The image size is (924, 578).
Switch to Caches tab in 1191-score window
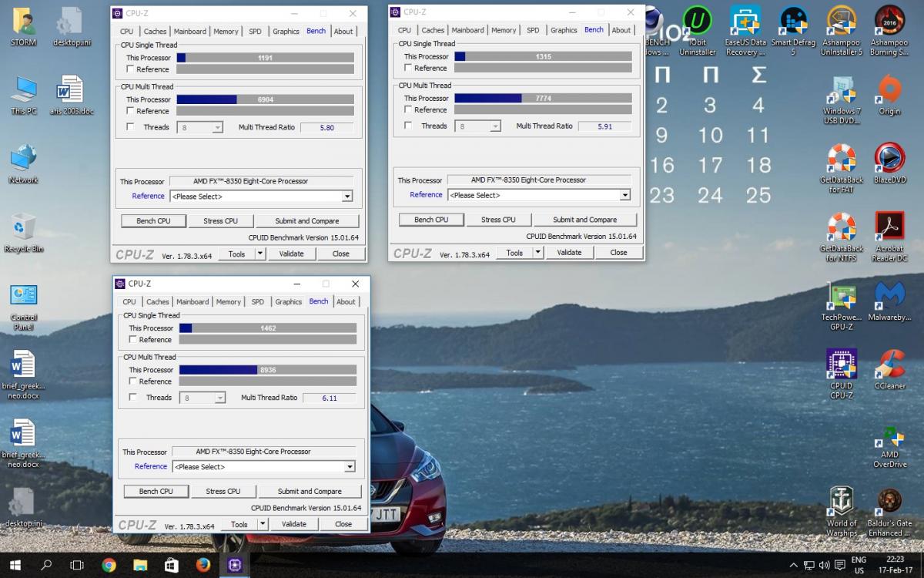(x=155, y=32)
